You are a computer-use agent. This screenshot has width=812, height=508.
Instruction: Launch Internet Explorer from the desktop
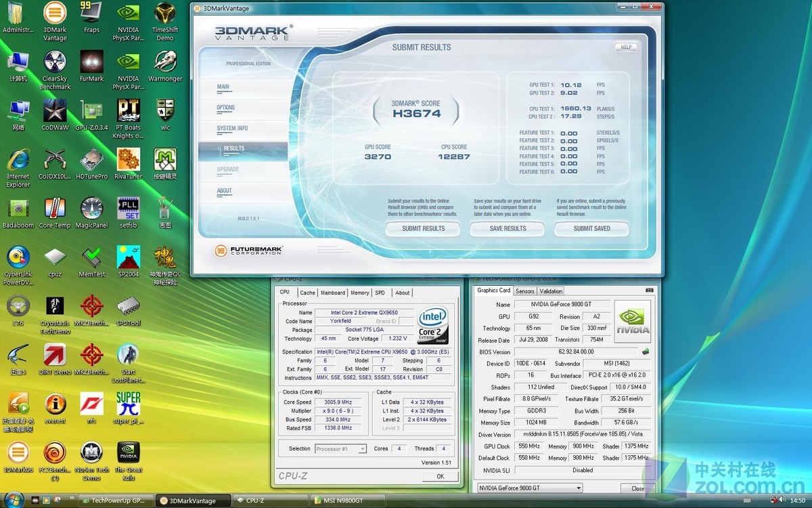tap(18, 168)
